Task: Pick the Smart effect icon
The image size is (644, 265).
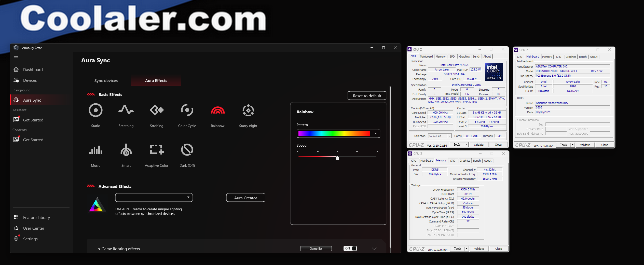Action: tap(126, 150)
